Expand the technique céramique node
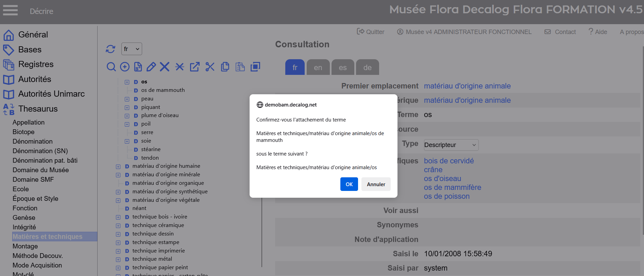The width and height of the screenshot is (644, 276). tap(118, 226)
